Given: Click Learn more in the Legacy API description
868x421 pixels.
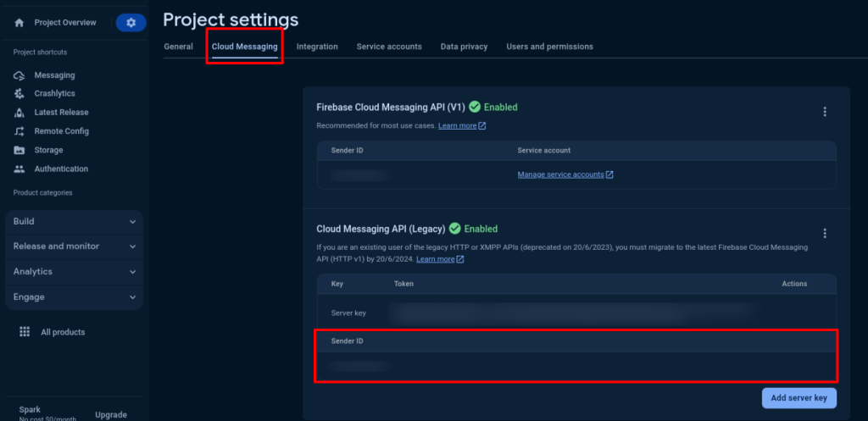Looking at the screenshot, I should click(x=436, y=259).
